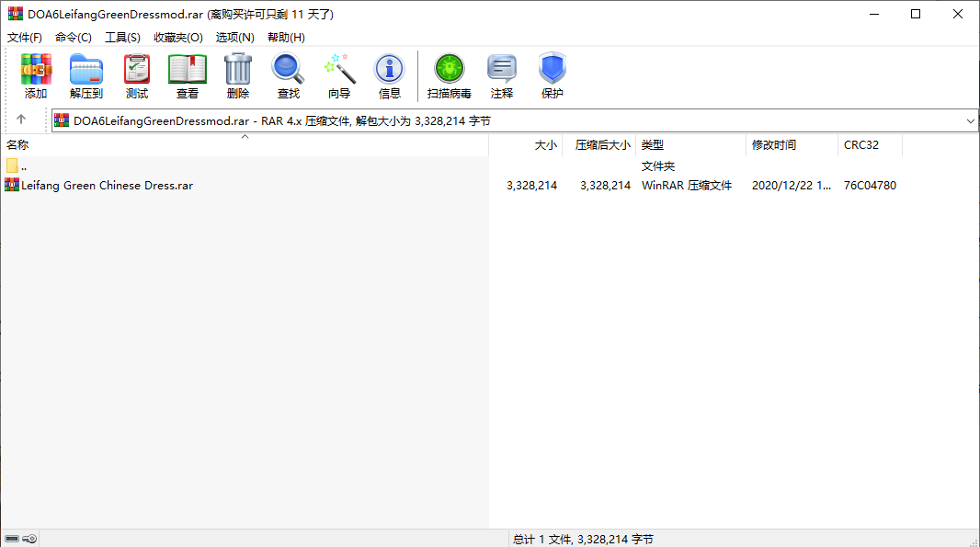
Task: Launch the 向导 (Wizard) wand icon
Action: [x=339, y=75]
